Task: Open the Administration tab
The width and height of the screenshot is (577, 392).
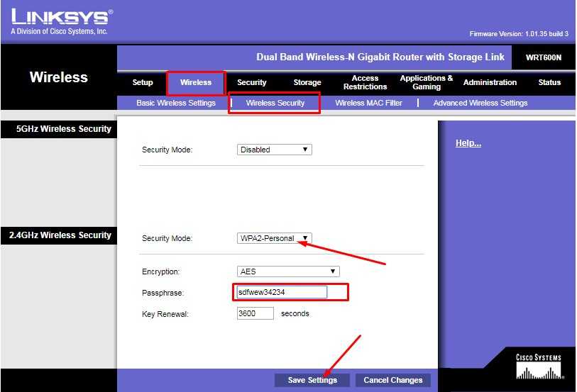Action: 490,82
